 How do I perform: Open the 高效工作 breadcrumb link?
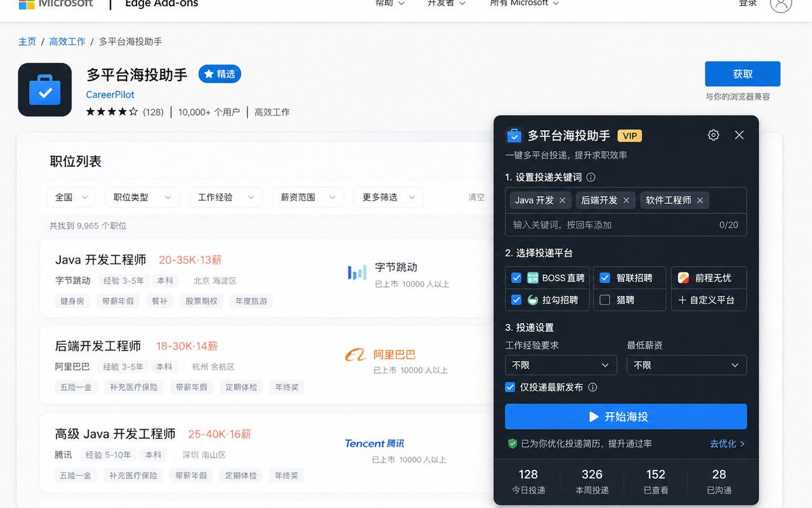point(67,41)
